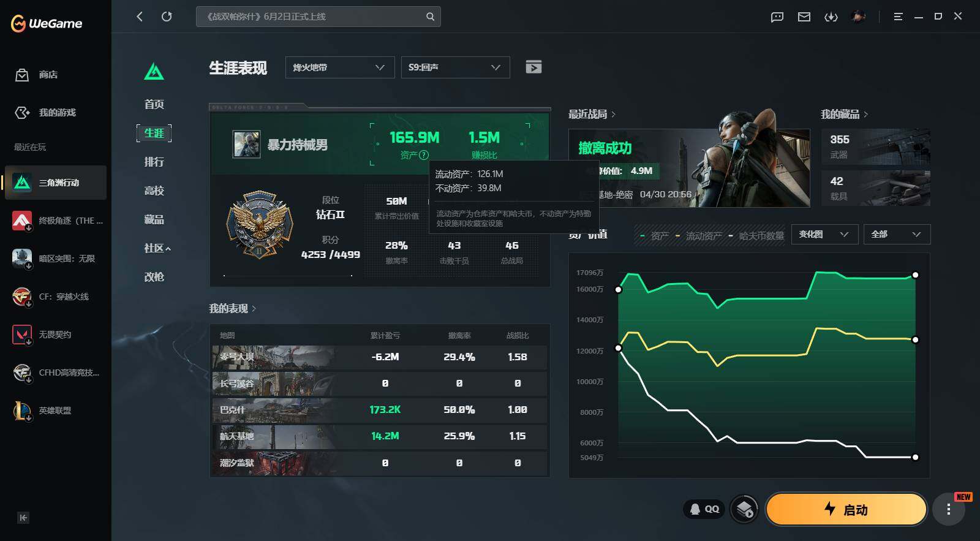Toggle the 流动资产 legend series in chart
The image size is (980, 541).
699,236
